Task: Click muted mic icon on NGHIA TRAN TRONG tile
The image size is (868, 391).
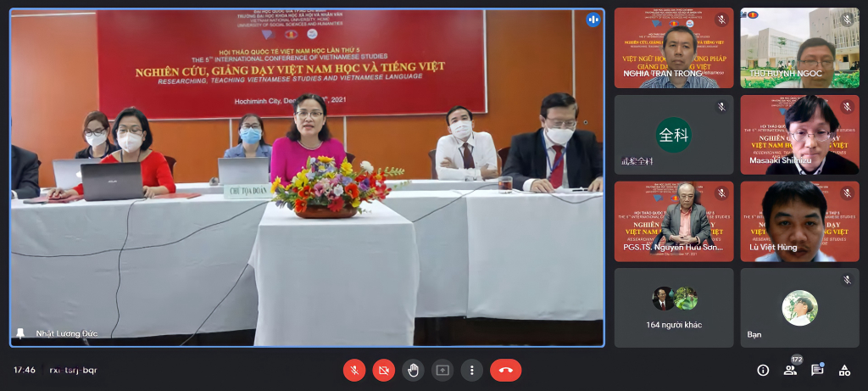Action: pyautogui.click(x=721, y=20)
